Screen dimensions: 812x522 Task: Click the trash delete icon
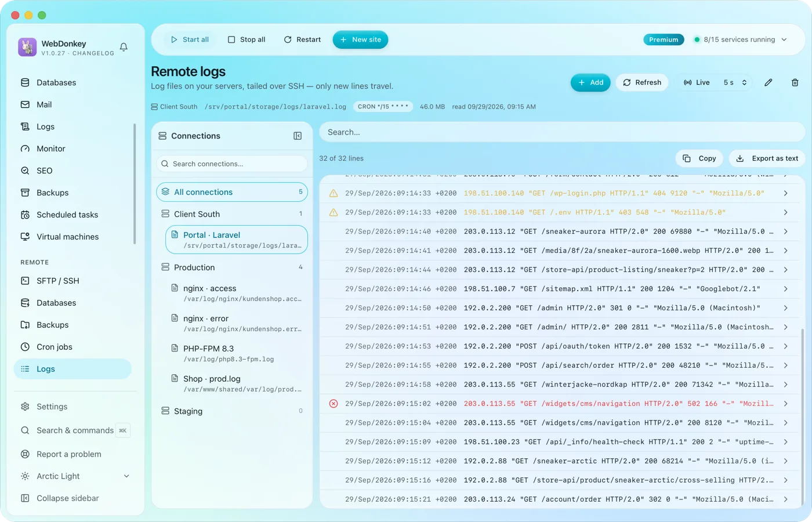(x=795, y=82)
